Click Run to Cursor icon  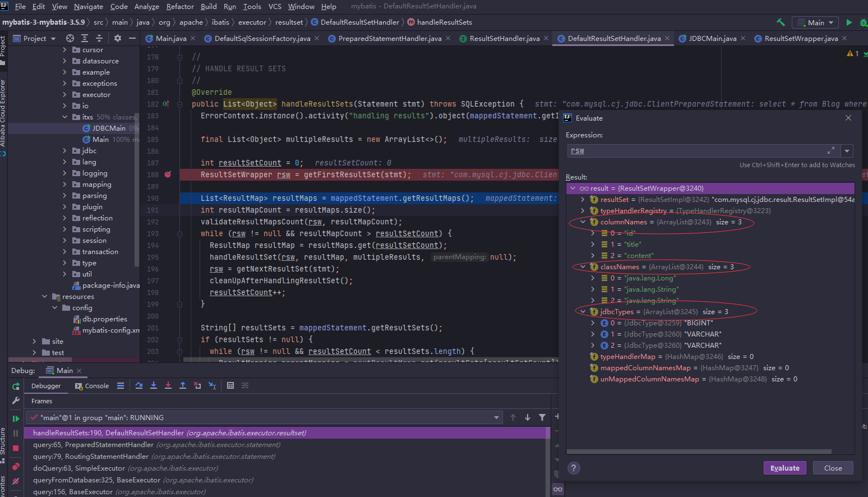212,385
